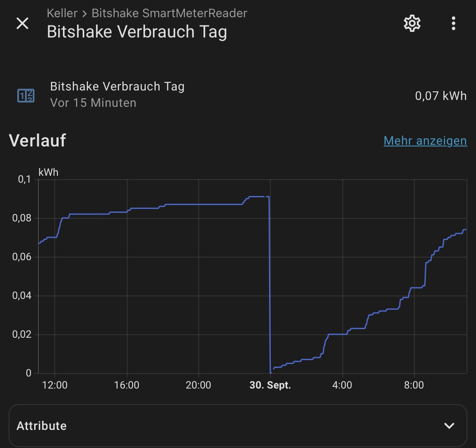Image resolution: width=476 pixels, height=448 pixels.
Task: Close the Bitshake Verbrauch Tag dialog
Action: (22, 23)
